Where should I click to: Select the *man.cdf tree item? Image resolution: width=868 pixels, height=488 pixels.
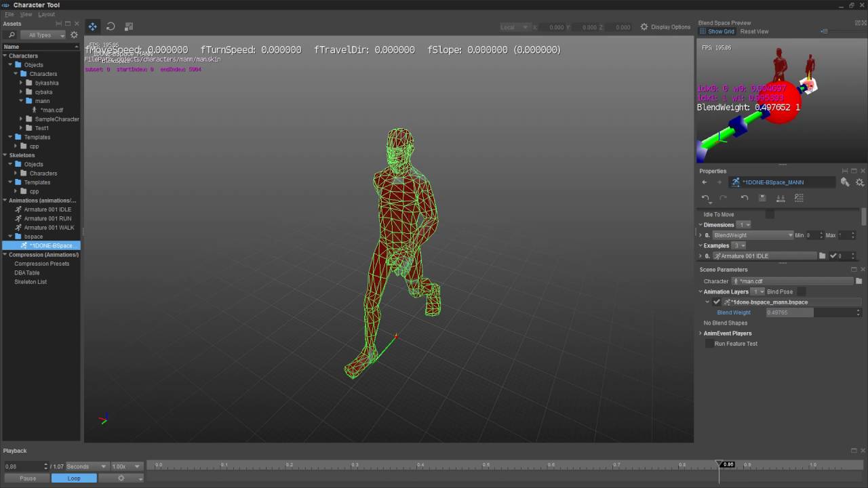[50, 110]
